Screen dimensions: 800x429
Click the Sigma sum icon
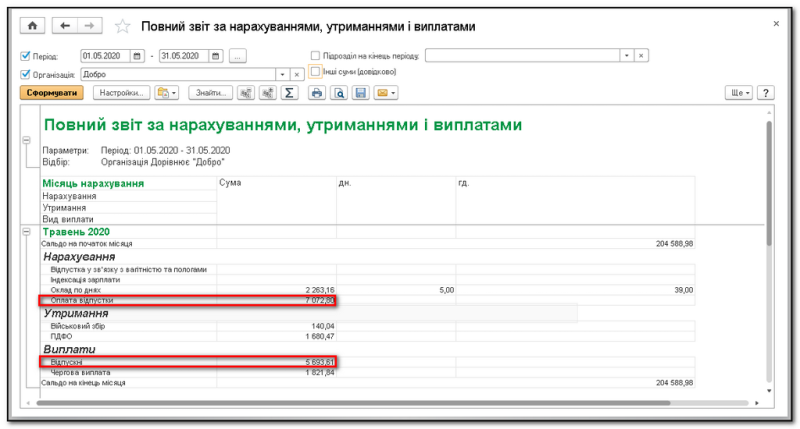coord(289,93)
